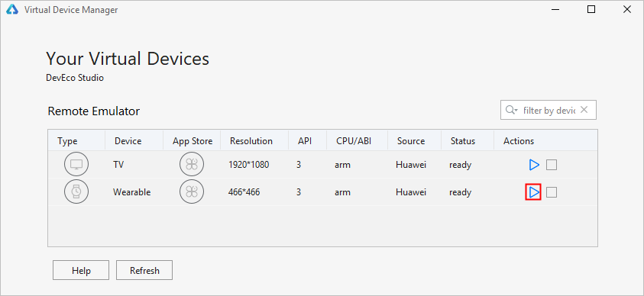Click the stop square in Wearable row
Viewport: 644px width, 296px height.
(x=552, y=192)
